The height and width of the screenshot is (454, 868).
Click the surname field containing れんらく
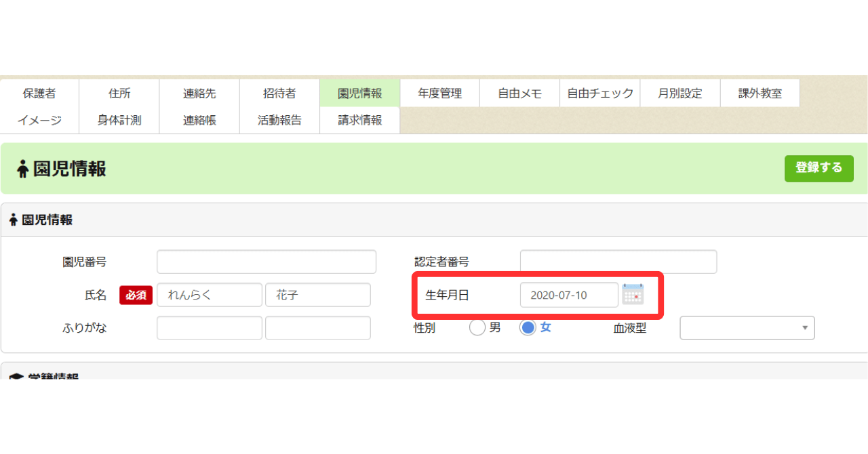coord(210,295)
